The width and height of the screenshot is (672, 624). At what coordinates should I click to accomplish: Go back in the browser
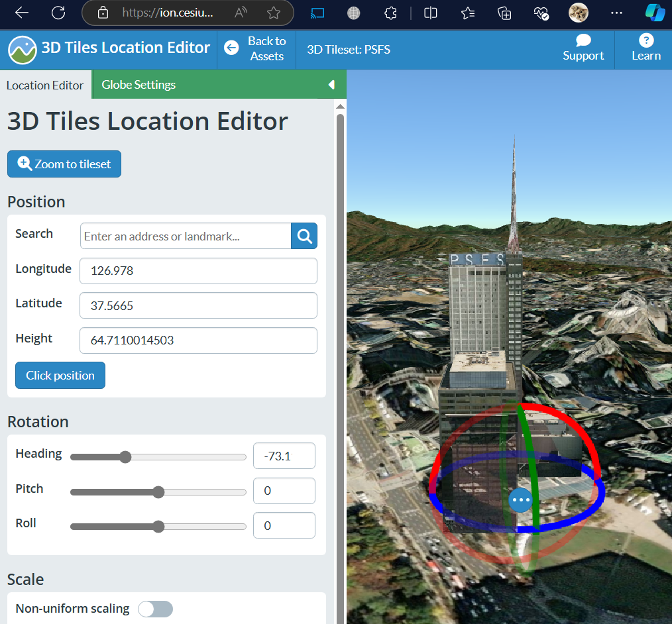[x=22, y=13]
